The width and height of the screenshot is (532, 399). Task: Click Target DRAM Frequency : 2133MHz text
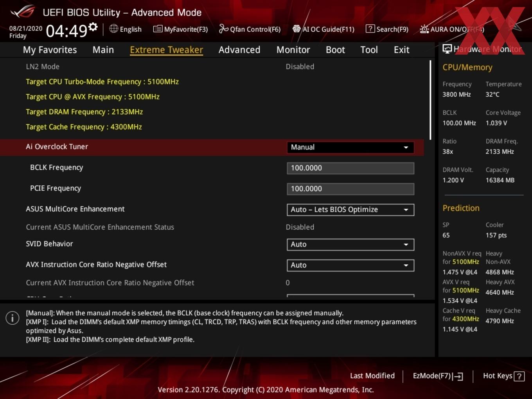click(x=84, y=112)
